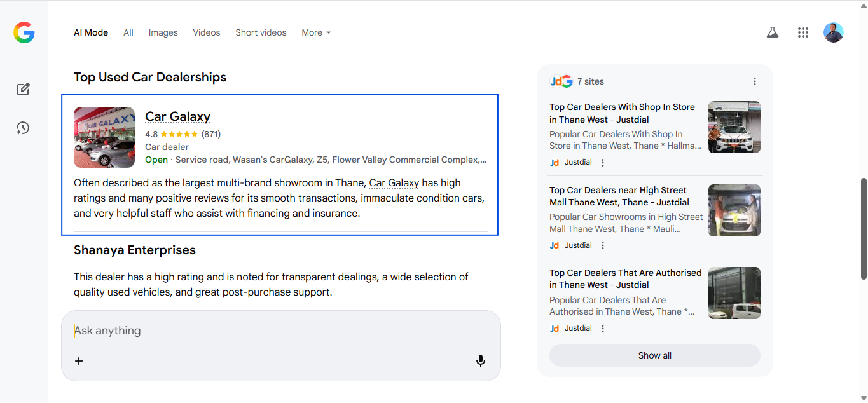Select the Short videos tab
Image resolution: width=868 pixels, height=403 pixels.
(261, 32)
